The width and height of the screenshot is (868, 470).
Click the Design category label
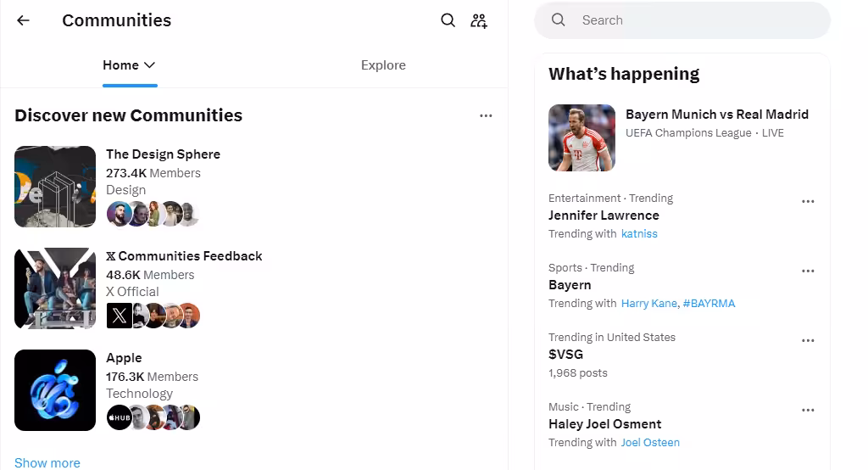coord(126,189)
